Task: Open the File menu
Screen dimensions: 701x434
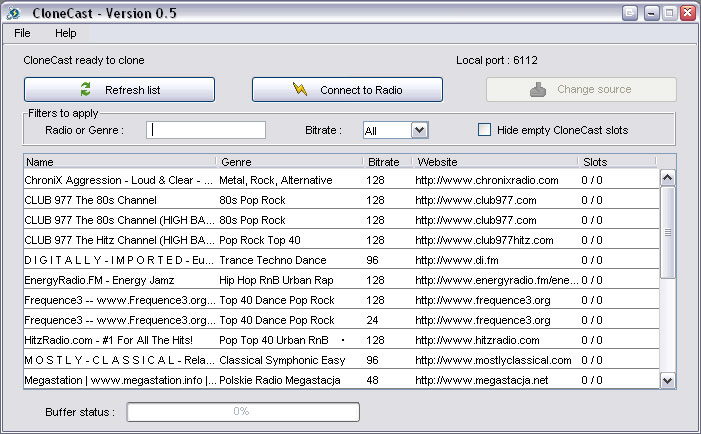Action: click(x=22, y=33)
